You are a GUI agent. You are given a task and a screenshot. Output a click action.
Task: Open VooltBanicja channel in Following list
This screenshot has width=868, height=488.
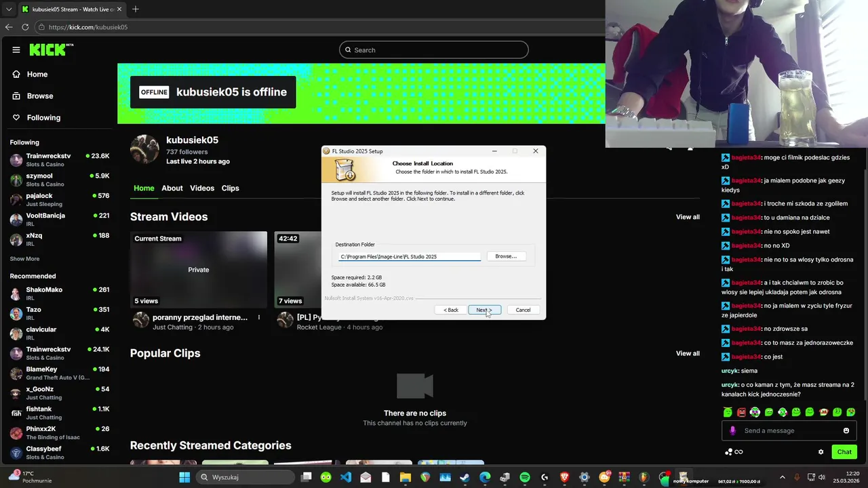point(60,219)
